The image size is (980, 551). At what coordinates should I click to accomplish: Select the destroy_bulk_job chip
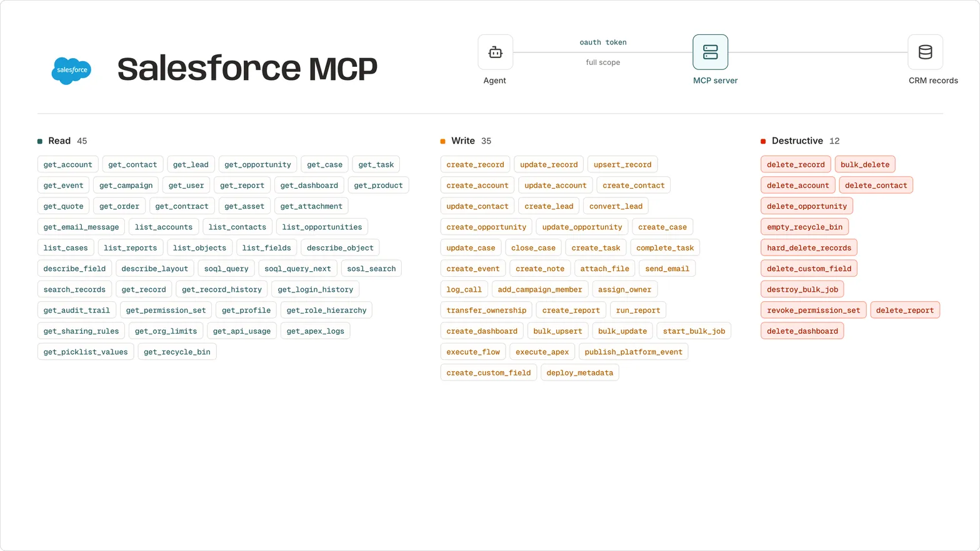pos(802,289)
